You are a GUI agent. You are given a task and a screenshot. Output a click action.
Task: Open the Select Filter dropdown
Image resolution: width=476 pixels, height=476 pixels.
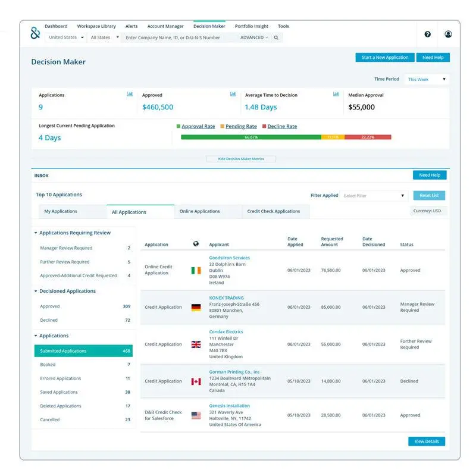[x=374, y=196]
